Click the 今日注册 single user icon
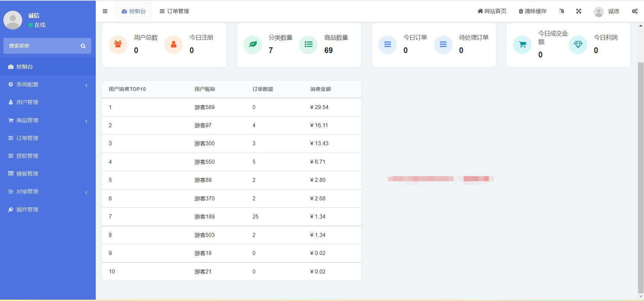 [x=174, y=44]
